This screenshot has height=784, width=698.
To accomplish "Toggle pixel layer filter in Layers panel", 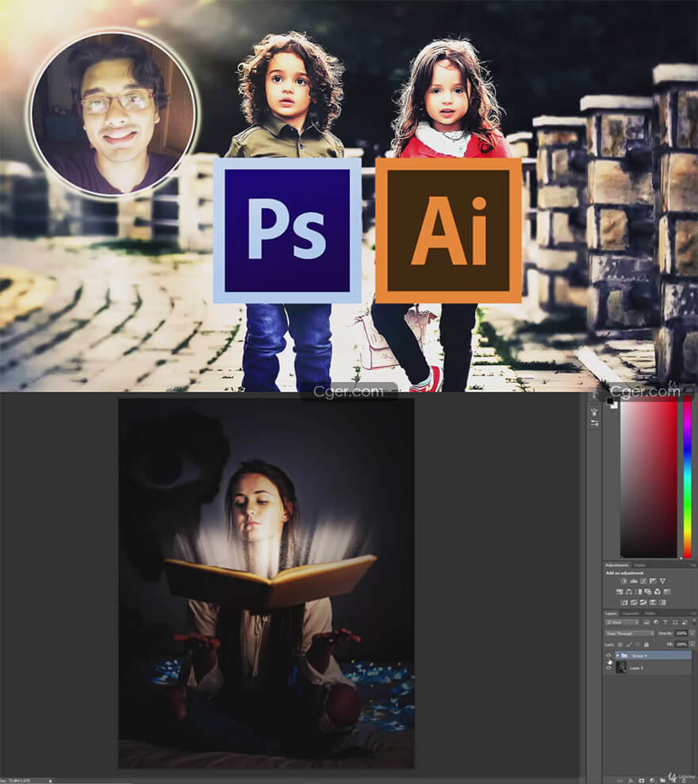I will click(x=646, y=622).
